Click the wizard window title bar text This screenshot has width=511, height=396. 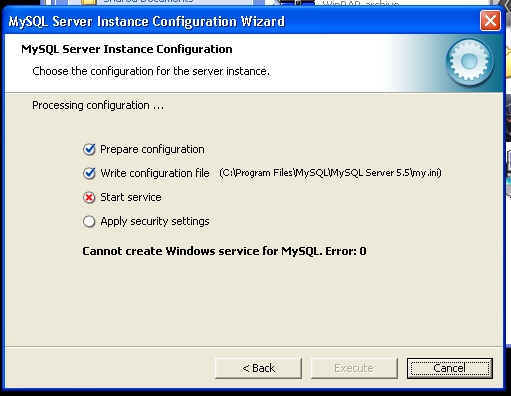tap(147, 22)
